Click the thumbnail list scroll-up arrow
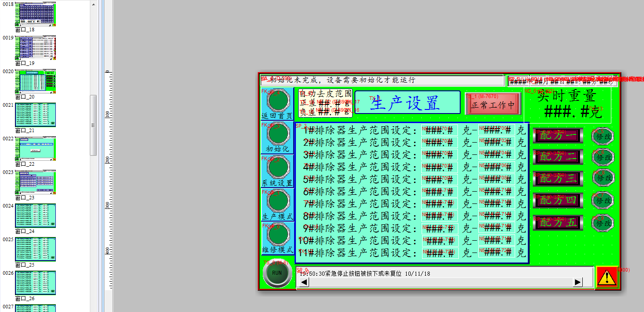The width and height of the screenshot is (644, 312). coord(93,5)
